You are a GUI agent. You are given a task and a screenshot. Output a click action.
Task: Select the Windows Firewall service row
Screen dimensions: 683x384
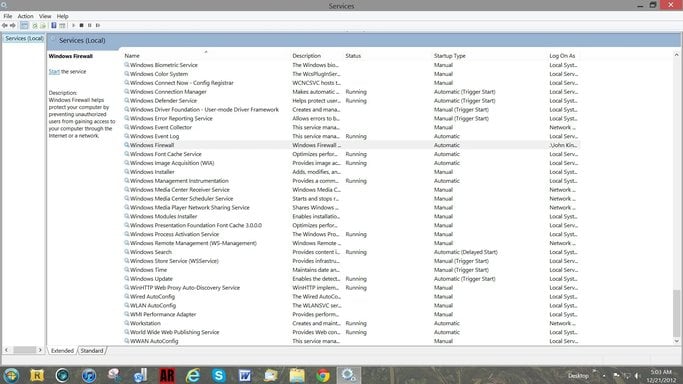click(352, 145)
